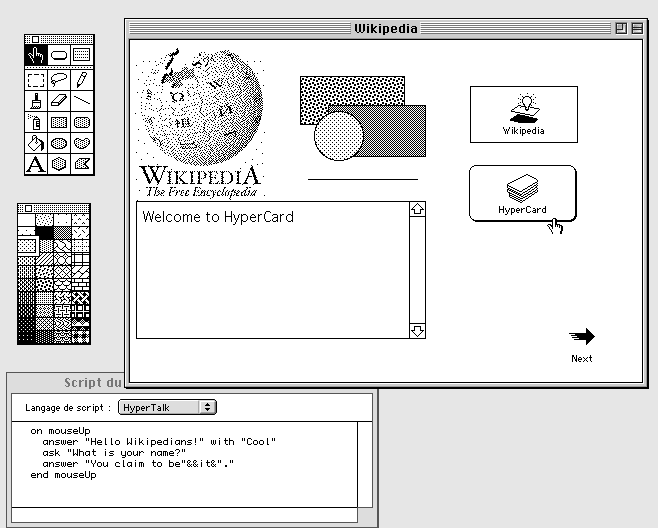Choose the Eraser tool
Viewport: 658px width, 528px height.
pos(59,101)
